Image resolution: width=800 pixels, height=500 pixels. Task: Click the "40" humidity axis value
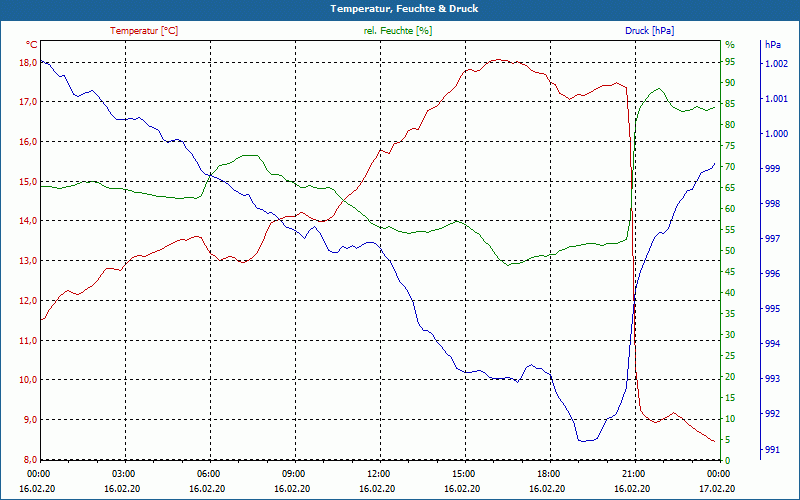[730, 293]
